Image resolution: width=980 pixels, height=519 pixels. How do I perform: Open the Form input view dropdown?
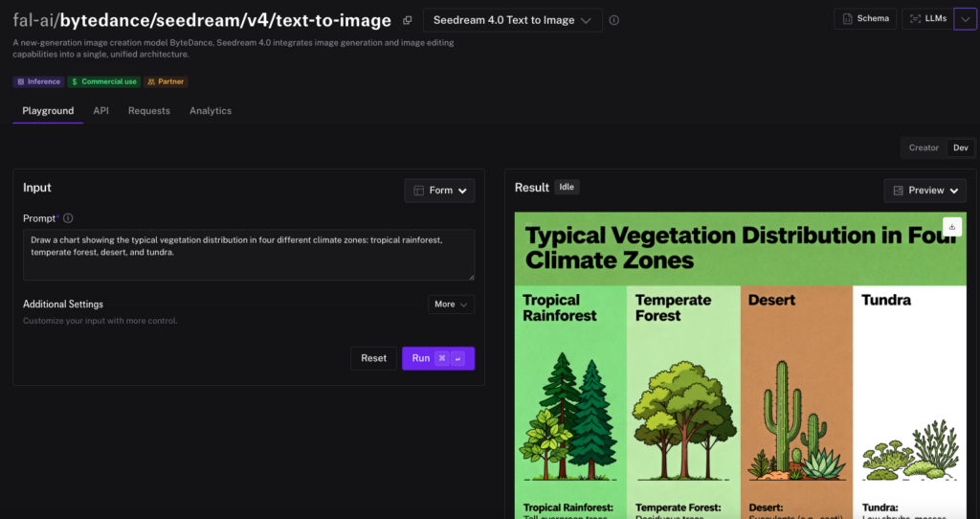[439, 191]
